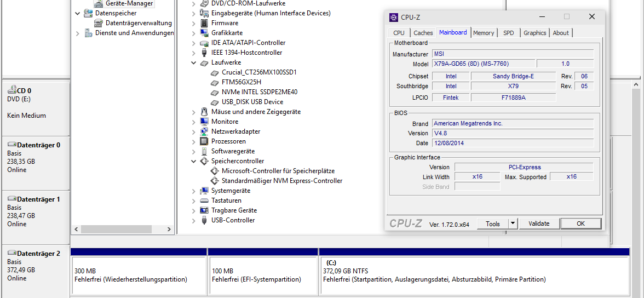Expand Dienste und Anwendungen in left tree

[x=78, y=33]
